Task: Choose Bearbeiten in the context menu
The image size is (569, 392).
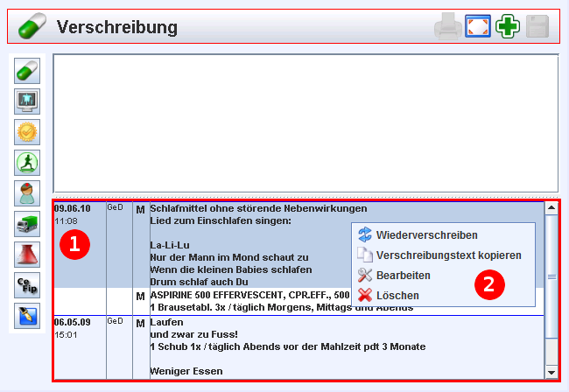Action: [403, 275]
